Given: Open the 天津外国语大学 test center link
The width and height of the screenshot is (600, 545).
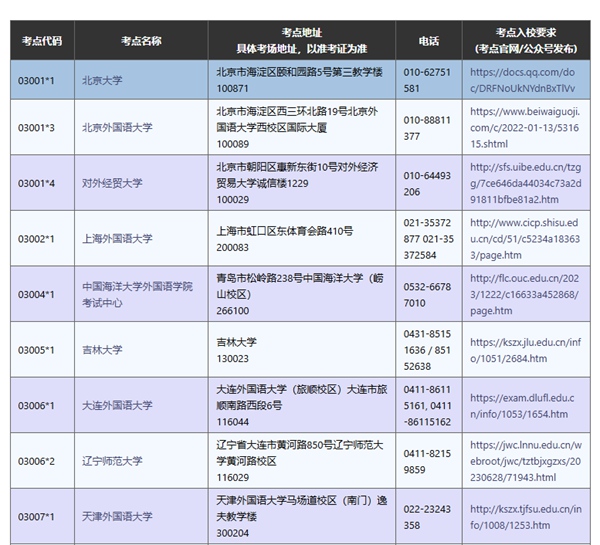Looking at the screenshot, I should [x=117, y=516].
